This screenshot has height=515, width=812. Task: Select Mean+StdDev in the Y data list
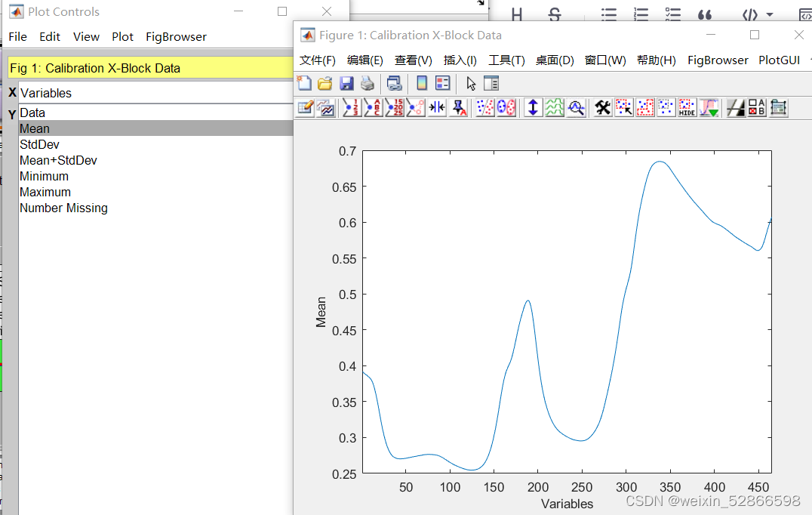(58, 160)
